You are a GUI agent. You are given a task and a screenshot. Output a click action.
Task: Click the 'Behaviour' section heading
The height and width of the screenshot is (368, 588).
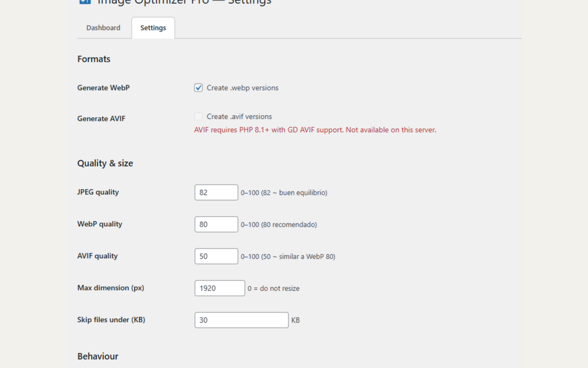click(x=98, y=356)
